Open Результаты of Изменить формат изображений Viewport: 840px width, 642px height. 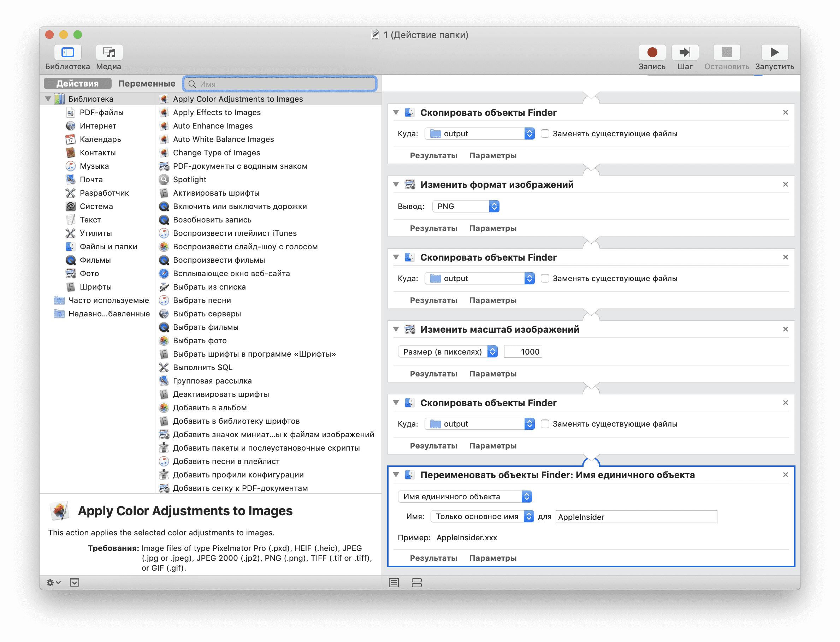(x=433, y=228)
